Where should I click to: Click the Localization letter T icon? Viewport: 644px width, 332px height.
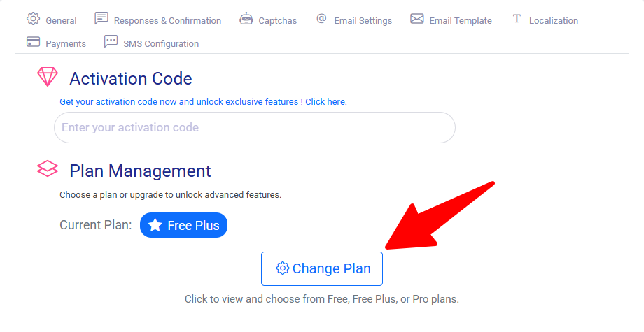pyautogui.click(x=517, y=19)
